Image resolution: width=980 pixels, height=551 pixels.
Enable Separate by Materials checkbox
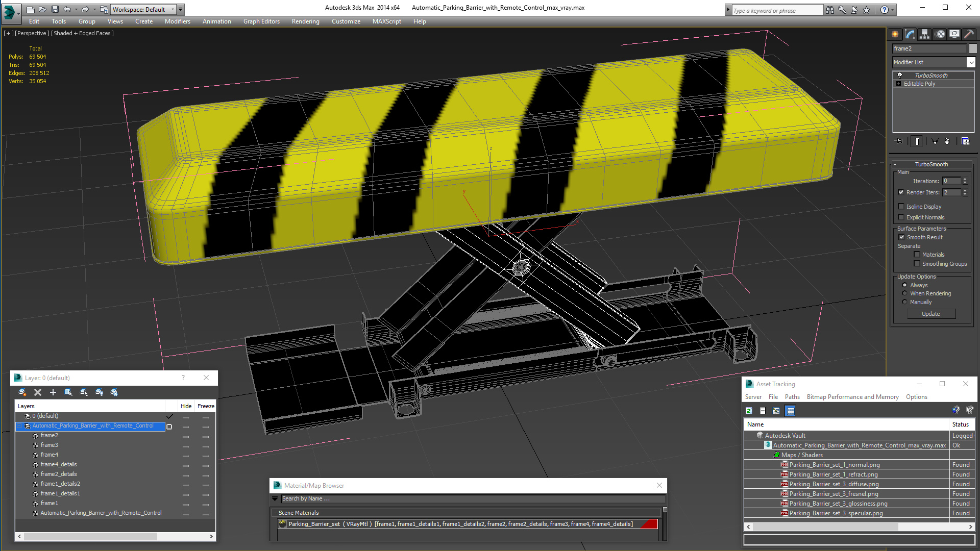917,255
